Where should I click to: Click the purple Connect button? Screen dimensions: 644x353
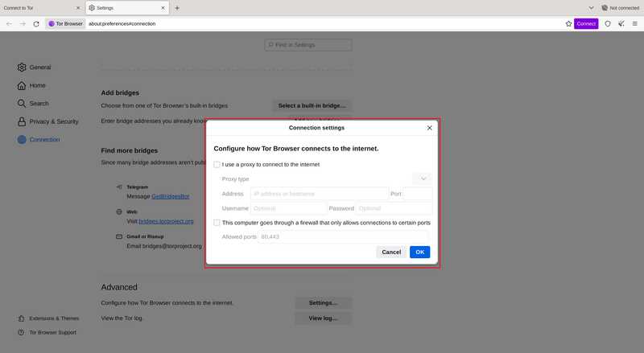pos(586,24)
